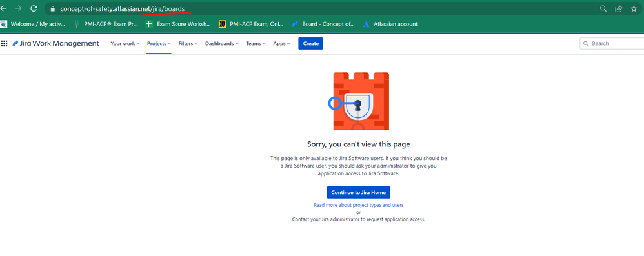Click the padlock icon in address bar
644x256 pixels.
52,8
